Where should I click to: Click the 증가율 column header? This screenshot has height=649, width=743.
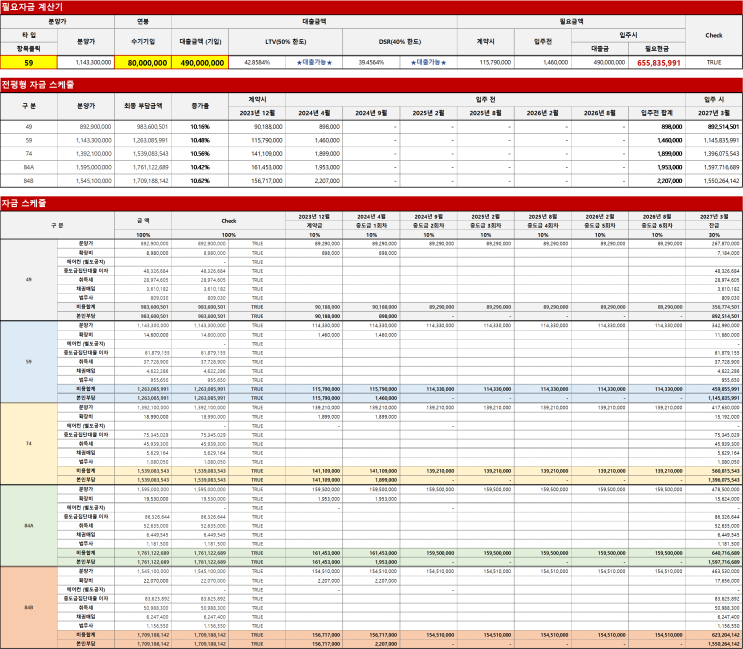(200, 106)
